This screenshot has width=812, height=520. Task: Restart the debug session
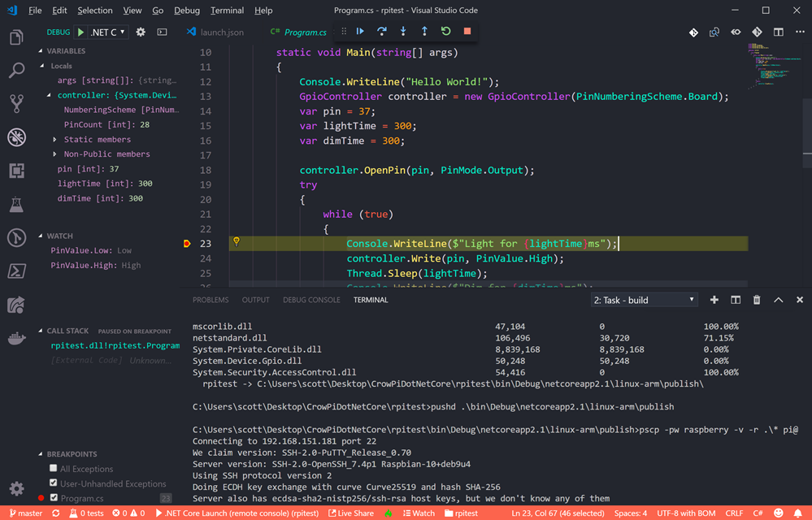pos(445,31)
